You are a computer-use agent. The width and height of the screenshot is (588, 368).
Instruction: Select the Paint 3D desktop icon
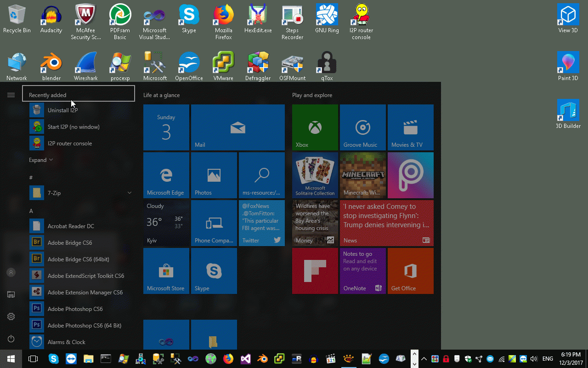tap(568, 66)
